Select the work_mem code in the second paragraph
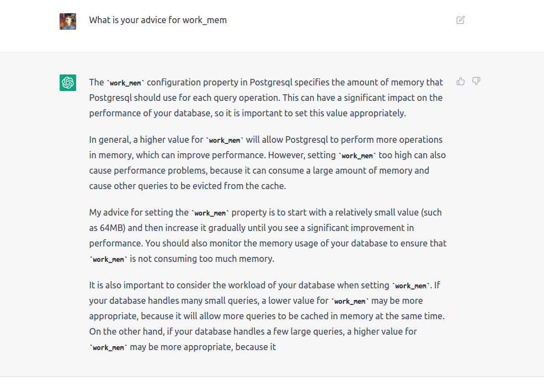The height and width of the screenshot is (392, 544). [225, 140]
